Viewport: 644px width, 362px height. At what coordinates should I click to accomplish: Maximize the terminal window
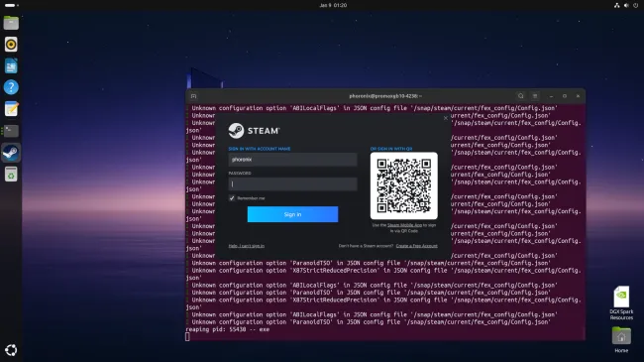(565, 96)
